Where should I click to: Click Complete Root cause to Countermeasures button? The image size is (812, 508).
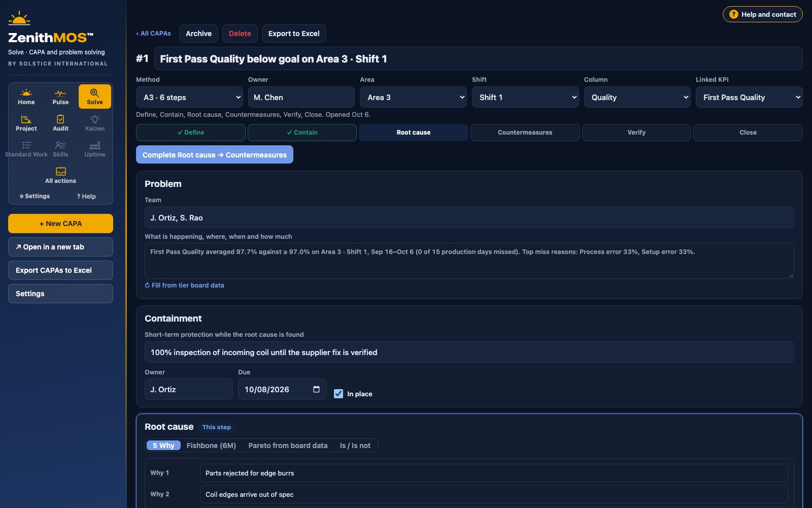(215, 155)
